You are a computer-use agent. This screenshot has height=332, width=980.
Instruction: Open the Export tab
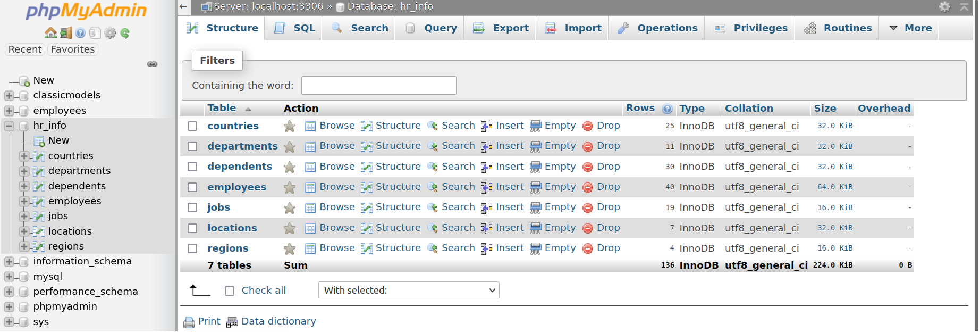(501, 28)
